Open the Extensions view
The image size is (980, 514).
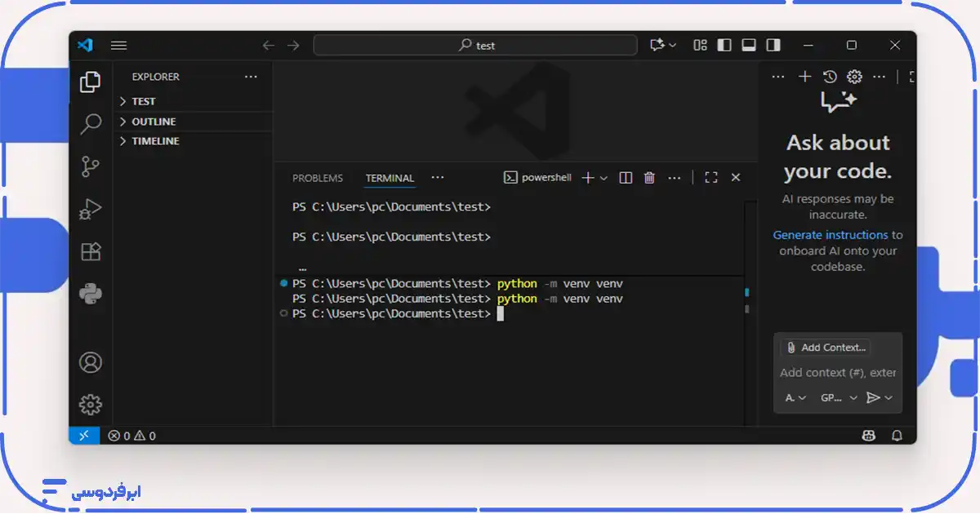tap(91, 252)
